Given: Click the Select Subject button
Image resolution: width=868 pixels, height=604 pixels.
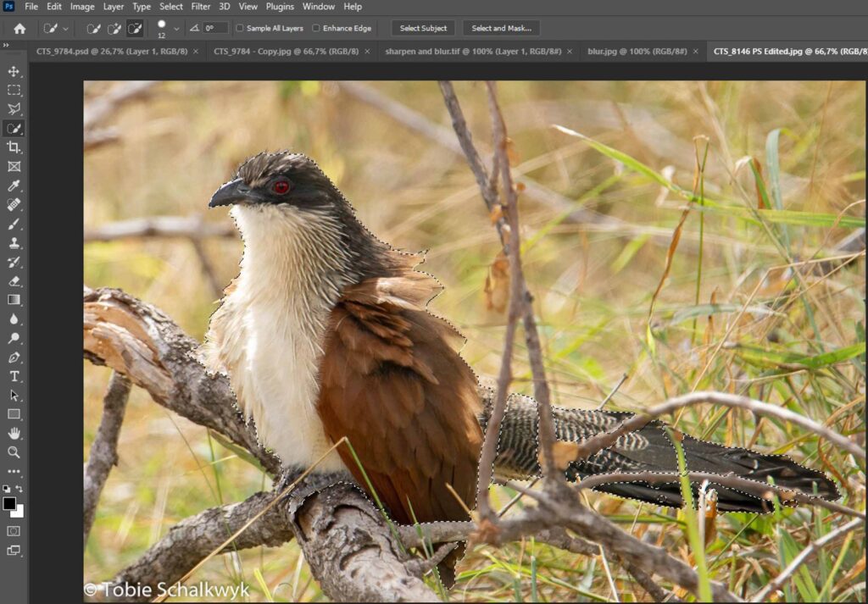Looking at the screenshot, I should tap(423, 28).
